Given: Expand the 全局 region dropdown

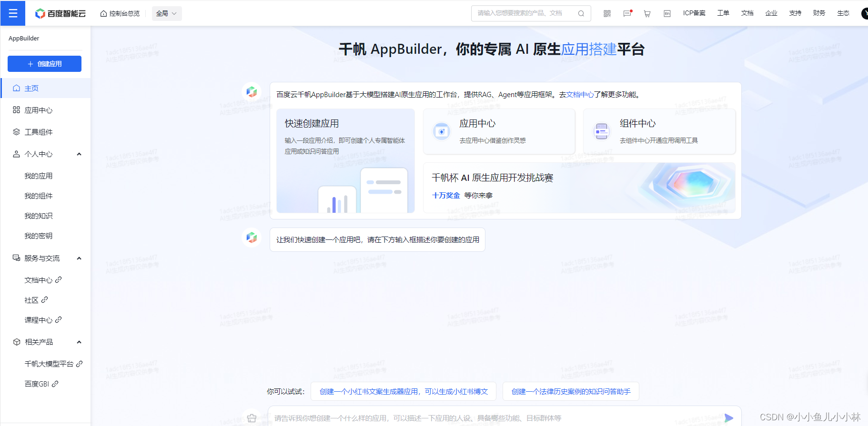Looking at the screenshot, I should point(167,13).
